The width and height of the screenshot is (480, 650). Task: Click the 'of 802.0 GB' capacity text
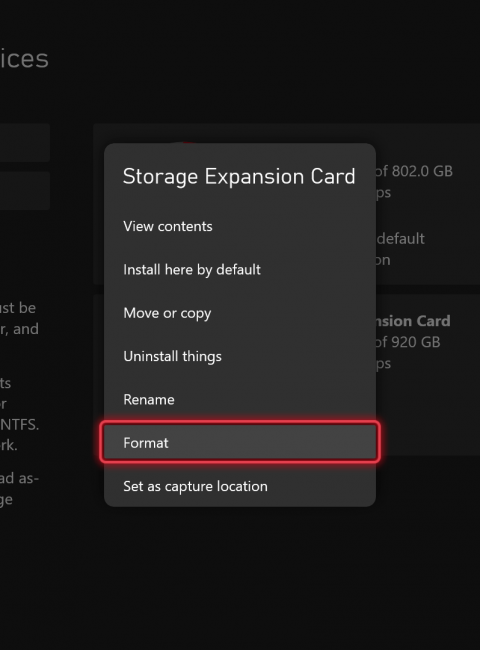pyautogui.click(x=414, y=171)
